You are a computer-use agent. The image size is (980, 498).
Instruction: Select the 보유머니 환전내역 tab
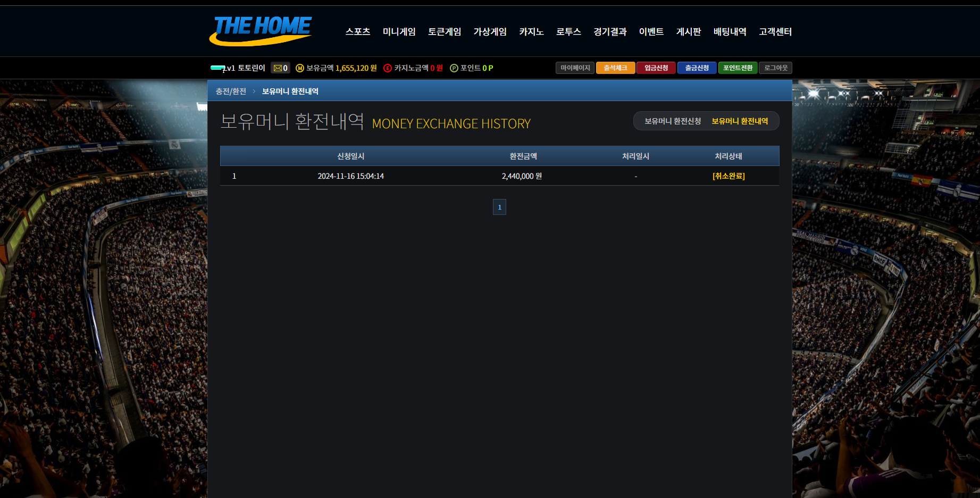click(x=740, y=121)
